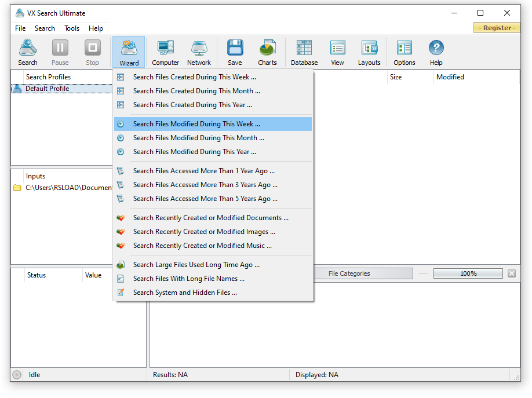Select Search Files Modified During This Month
The image size is (532, 398).
coord(213,138)
